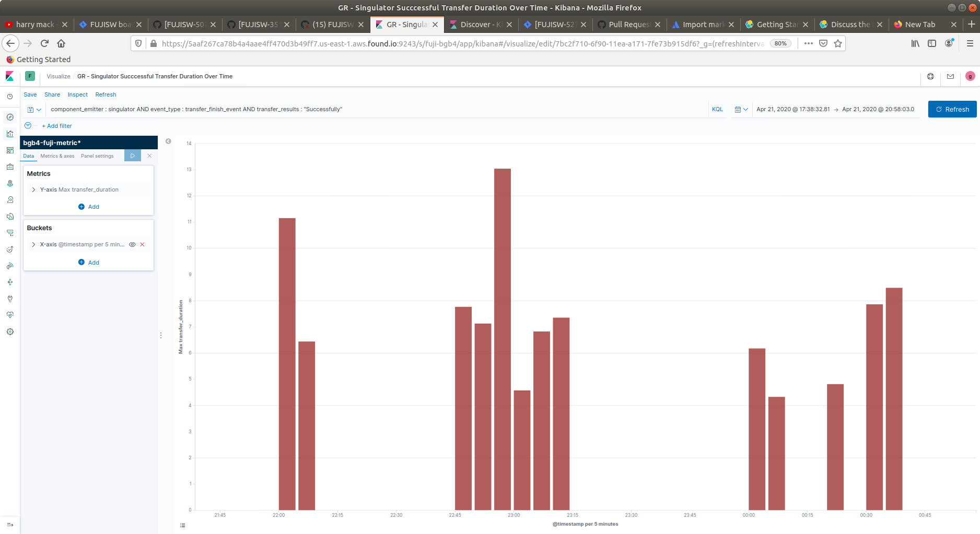This screenshot has height=534, width=980.
Task: Open the Management gear icon in sidebar
Action: click(10, 331)
